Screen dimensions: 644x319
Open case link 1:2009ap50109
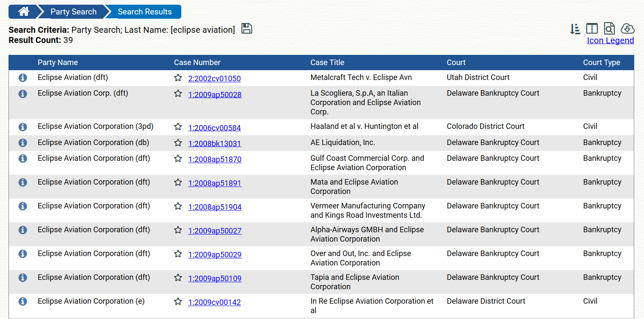click(x=215, y=279)
